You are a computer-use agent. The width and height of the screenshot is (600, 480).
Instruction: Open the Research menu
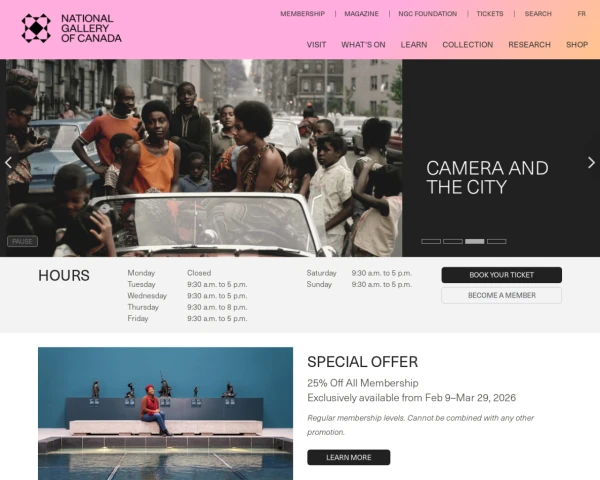[529, 45]
